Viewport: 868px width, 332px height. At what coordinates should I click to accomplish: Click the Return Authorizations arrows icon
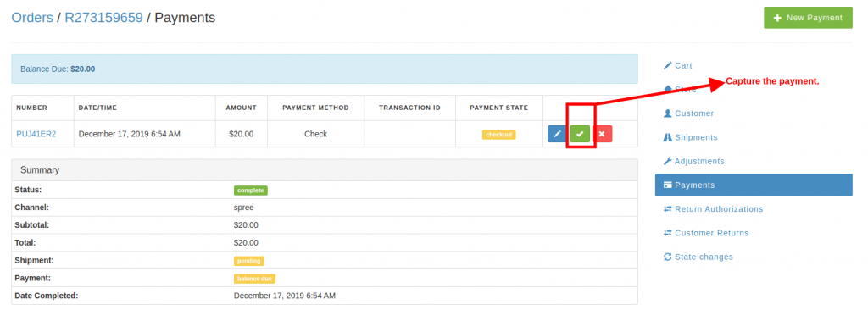(667, 209)
